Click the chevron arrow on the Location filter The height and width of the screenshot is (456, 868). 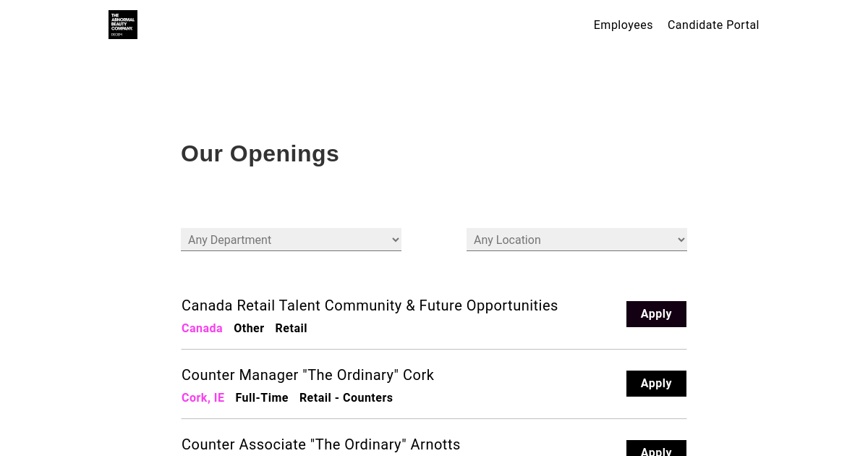tap(681, 240)
